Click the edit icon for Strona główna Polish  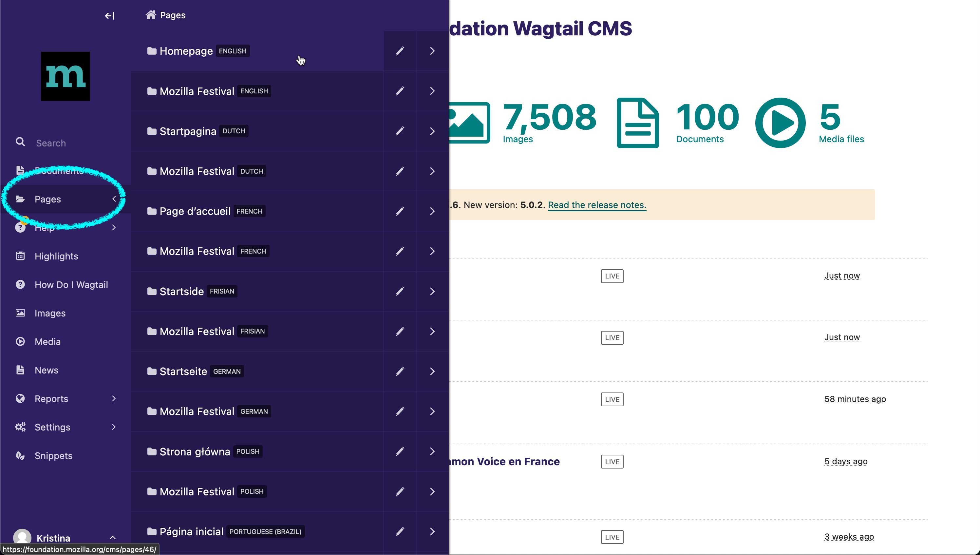(400, 450)
